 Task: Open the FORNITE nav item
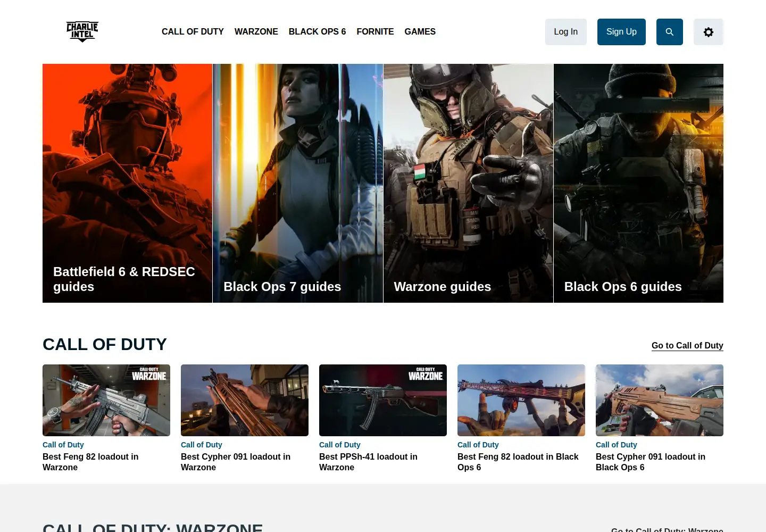coord(375,32)
